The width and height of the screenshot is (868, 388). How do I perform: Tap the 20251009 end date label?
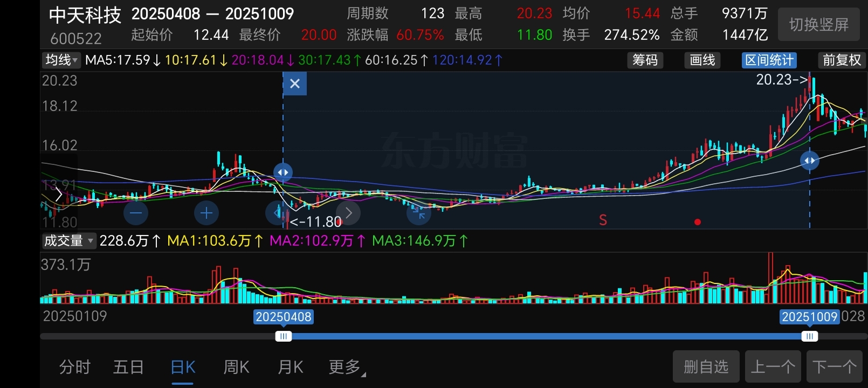[810, 317]
